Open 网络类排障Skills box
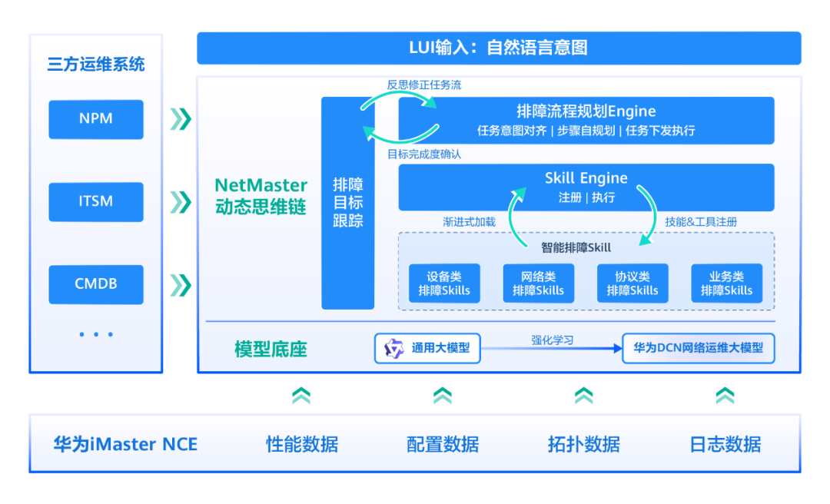This screenshot has width=830, height=504. click(538, 283)
